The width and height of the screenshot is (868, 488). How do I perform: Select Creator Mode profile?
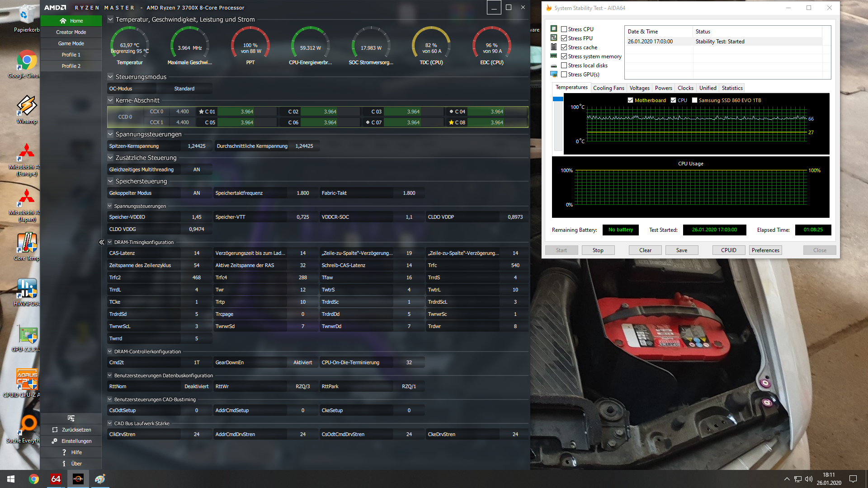[x=71, y=32]
